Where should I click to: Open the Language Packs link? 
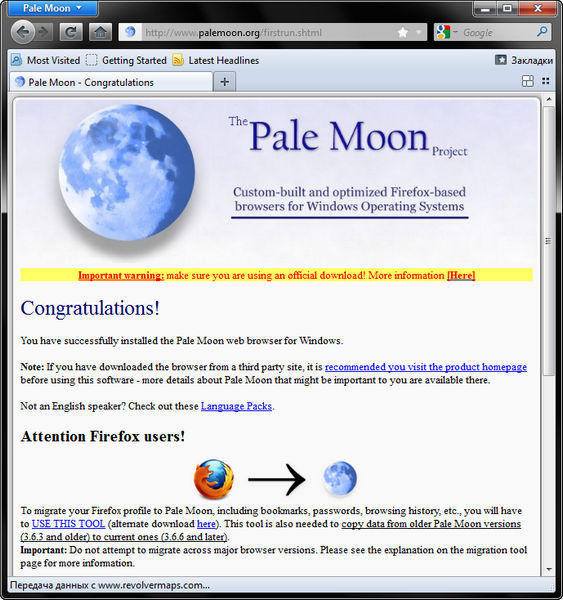coord(236,406)
